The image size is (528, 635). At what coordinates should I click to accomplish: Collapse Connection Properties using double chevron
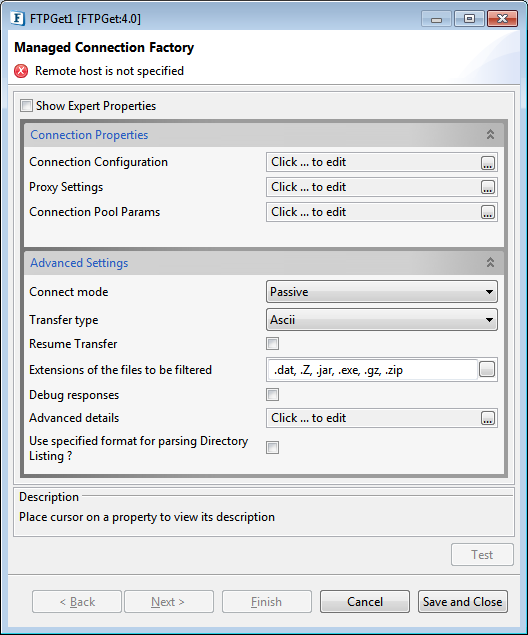[490, 134]
